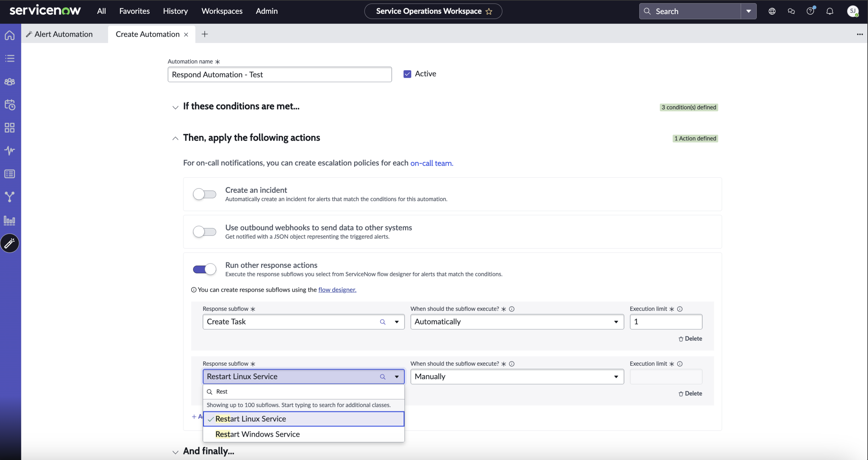Image resolution: width=868 pixels, height=460 pixels.
Task: Click the global Search field
Action: tap(690, 11)
